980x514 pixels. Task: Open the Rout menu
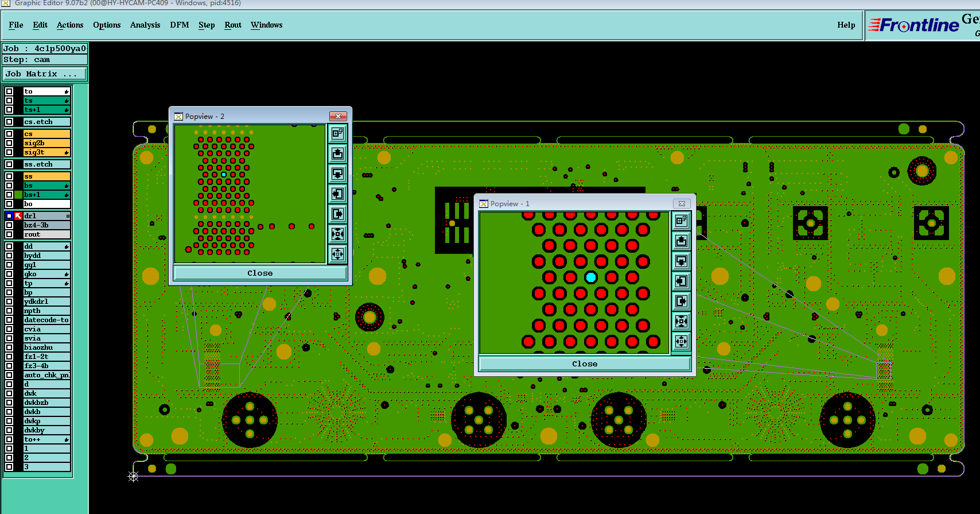pyautogui.click(x=233, y=25)
